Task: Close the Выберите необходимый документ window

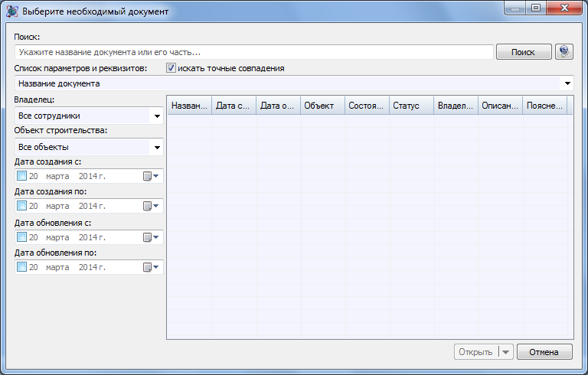Action: tap(565, 8)
